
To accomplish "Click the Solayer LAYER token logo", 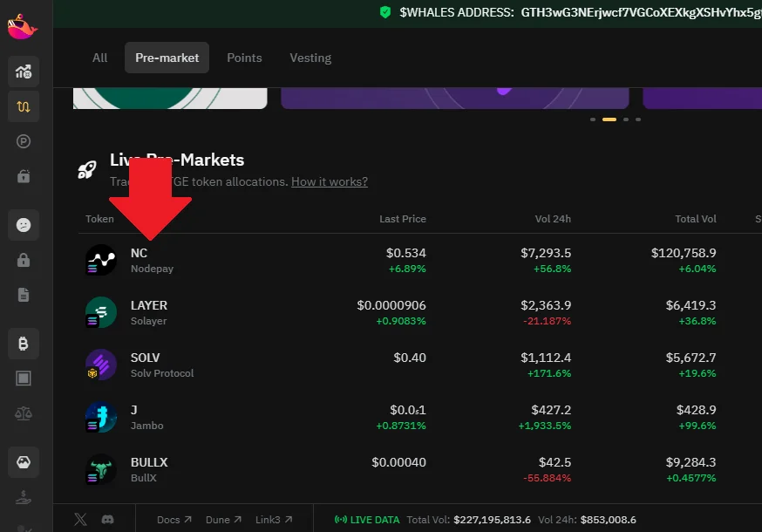I will coord(101,312).
